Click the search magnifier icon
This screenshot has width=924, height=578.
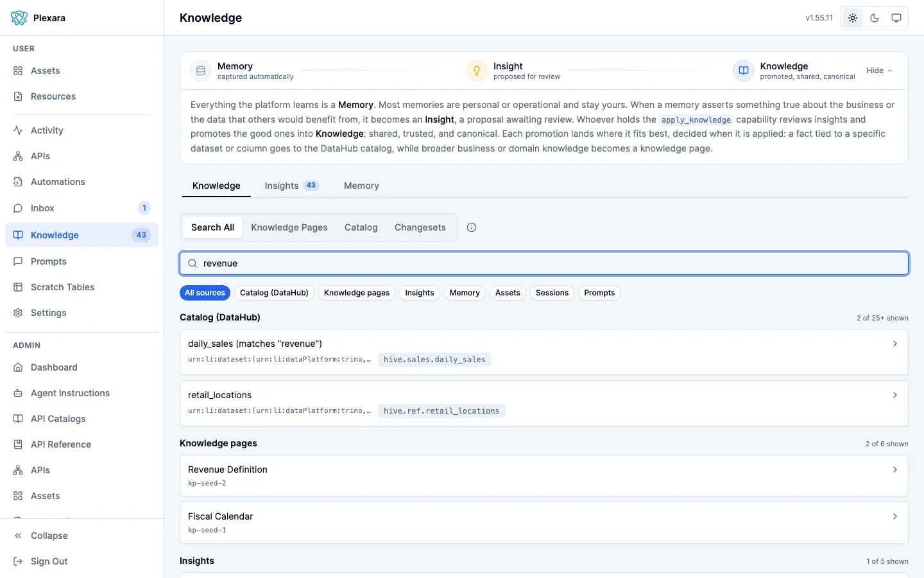pos(193,263)
